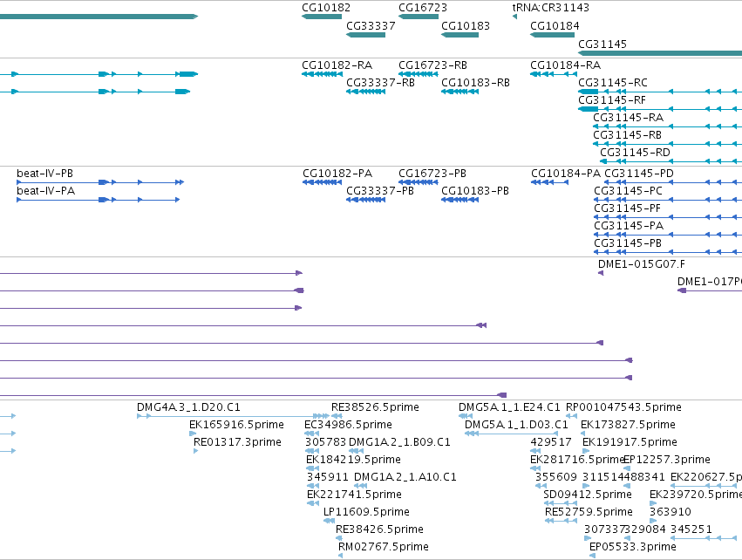Select the 345251 EST label
742x560 pixels.
click(x=691, y=530)
